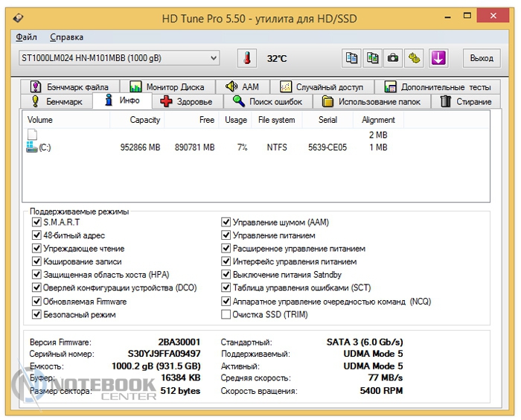Click the AAM speaker icon
This screenshot has width=521, height=420.
point(231,86)
